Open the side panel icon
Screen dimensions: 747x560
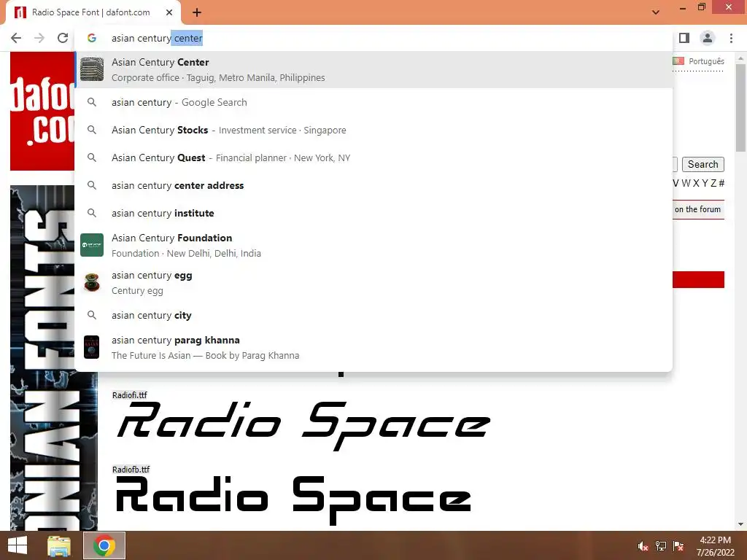684,38
